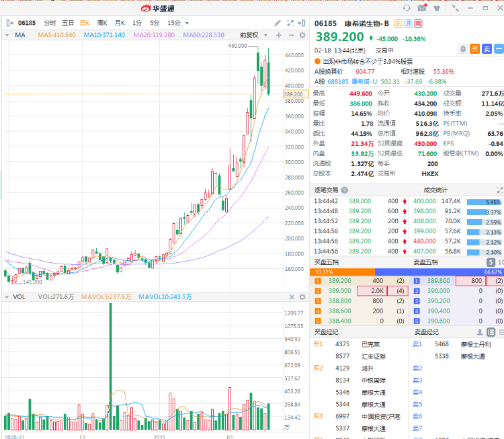The width and height of the screenshot is (504, 439).
Task: Switch to 1分 one-minute chart
Action: point(137,23)
